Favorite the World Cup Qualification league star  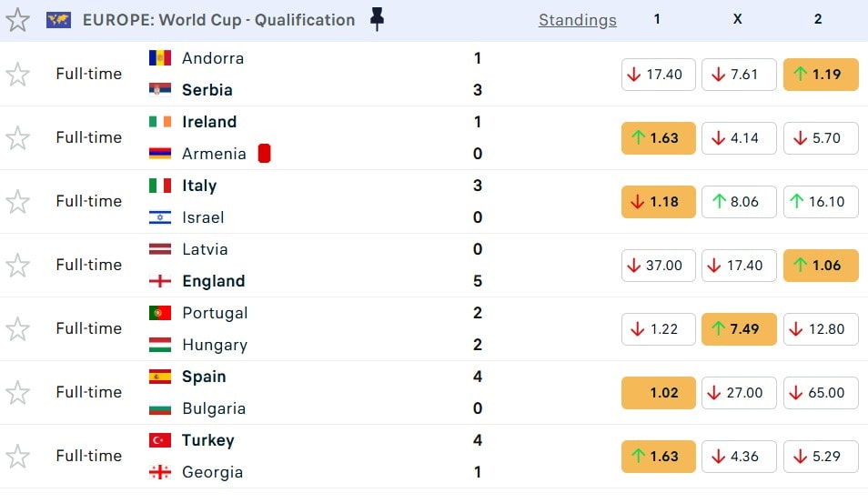coord(18,20)
